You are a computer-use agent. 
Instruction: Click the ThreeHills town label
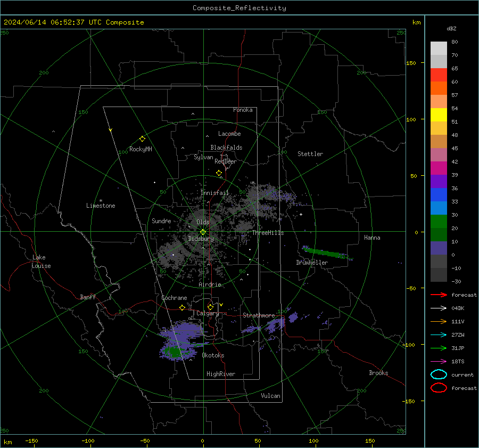coord(268,233)
